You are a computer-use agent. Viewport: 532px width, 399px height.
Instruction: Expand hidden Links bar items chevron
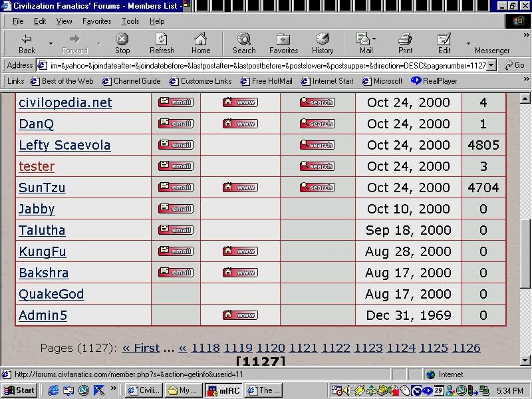pos(526,79)
